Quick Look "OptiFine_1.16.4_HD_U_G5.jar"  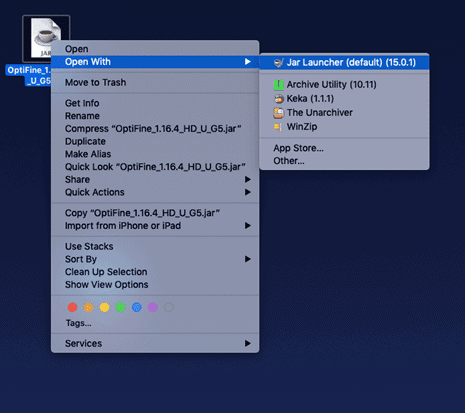point(155,167)
